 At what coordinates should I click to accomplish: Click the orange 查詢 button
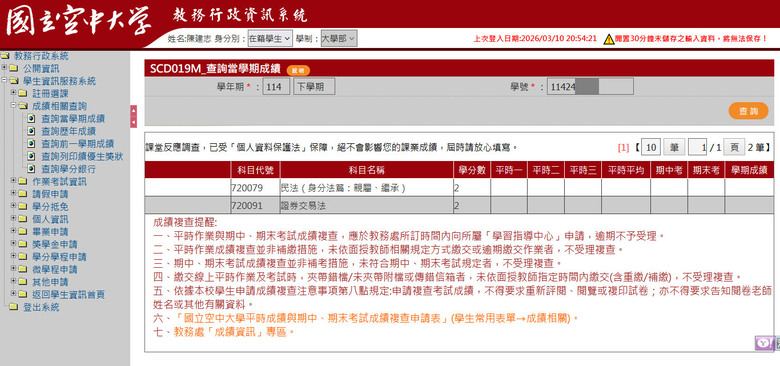(748, 111)
